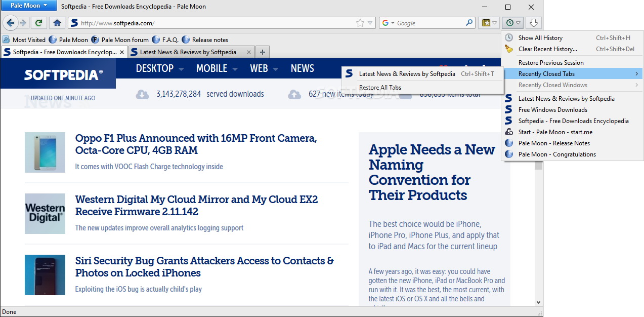
Task: Click 'new updates improve overall analytics' subtitle
Action: [159, 228]
